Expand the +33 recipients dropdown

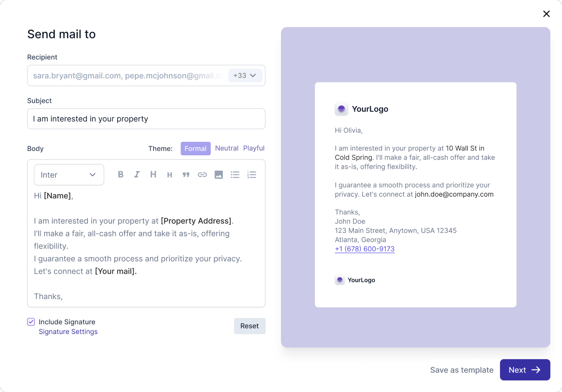245,75
